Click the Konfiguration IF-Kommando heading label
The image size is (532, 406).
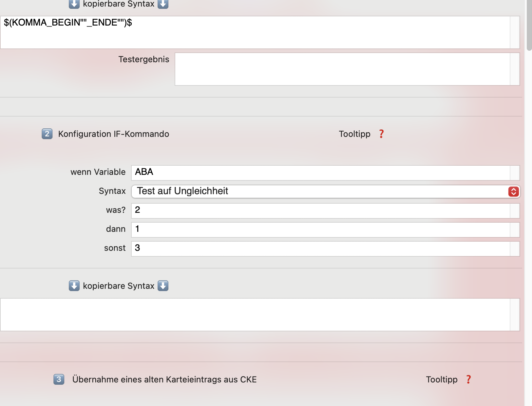point(114,134)
